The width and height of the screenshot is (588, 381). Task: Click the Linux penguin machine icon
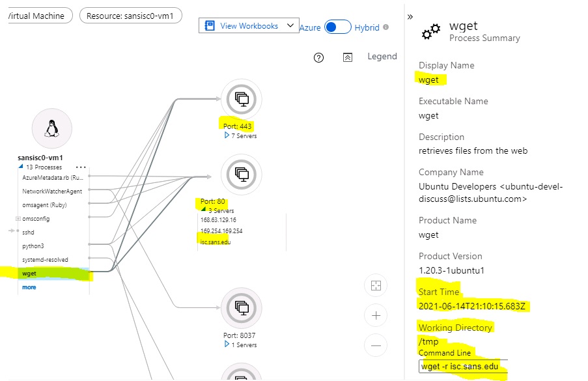(x=51, y=128)
